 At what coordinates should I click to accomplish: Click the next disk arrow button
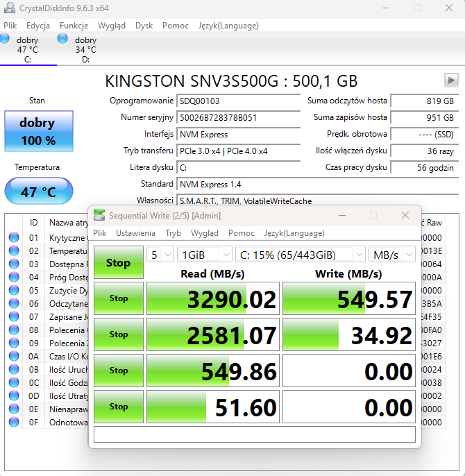point(450,80)
